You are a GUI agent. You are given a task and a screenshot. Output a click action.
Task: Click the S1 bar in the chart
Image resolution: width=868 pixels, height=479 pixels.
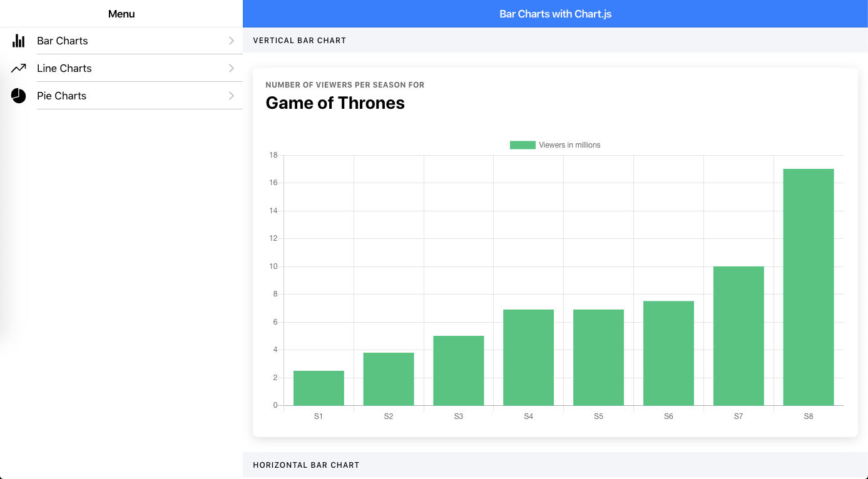point(319,388)
